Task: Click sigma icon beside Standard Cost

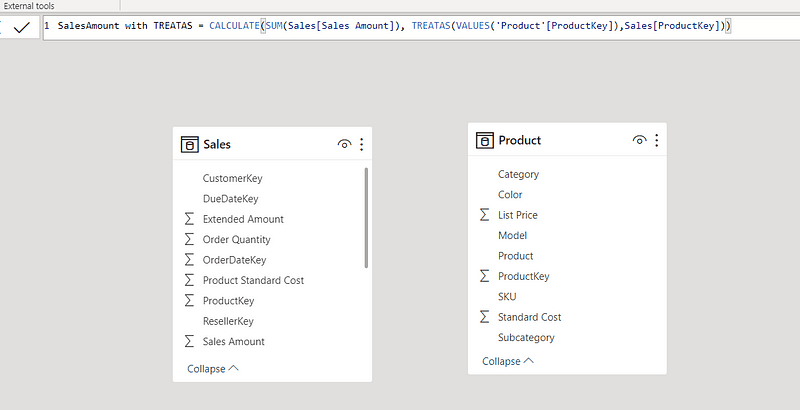Action: [x=484, y=317]
